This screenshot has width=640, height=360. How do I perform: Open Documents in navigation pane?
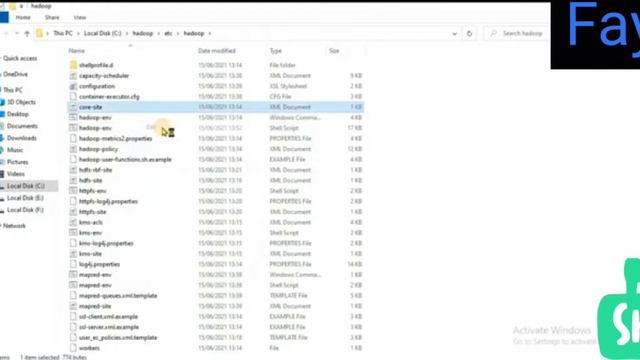(22, 126)
